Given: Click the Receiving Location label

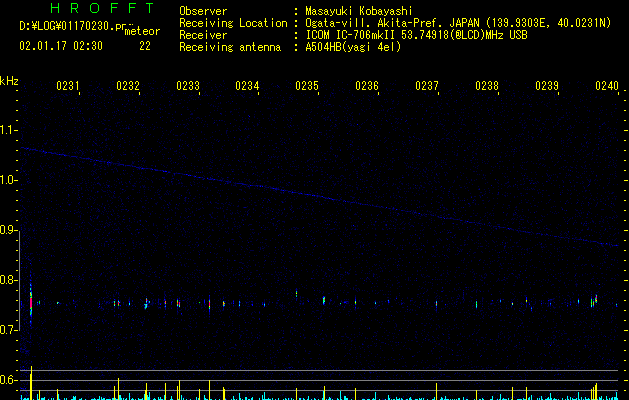Looking at the screenshot, I should 233,23.
